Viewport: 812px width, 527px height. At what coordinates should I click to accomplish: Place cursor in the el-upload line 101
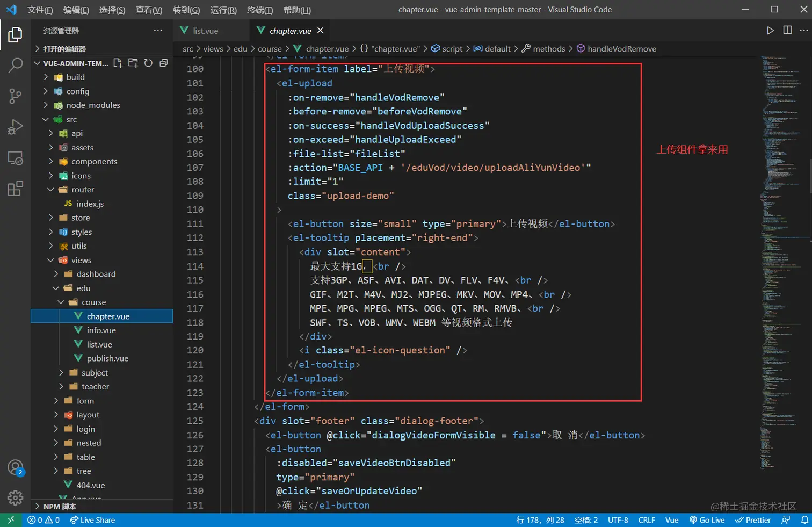(x=305, y=83)
